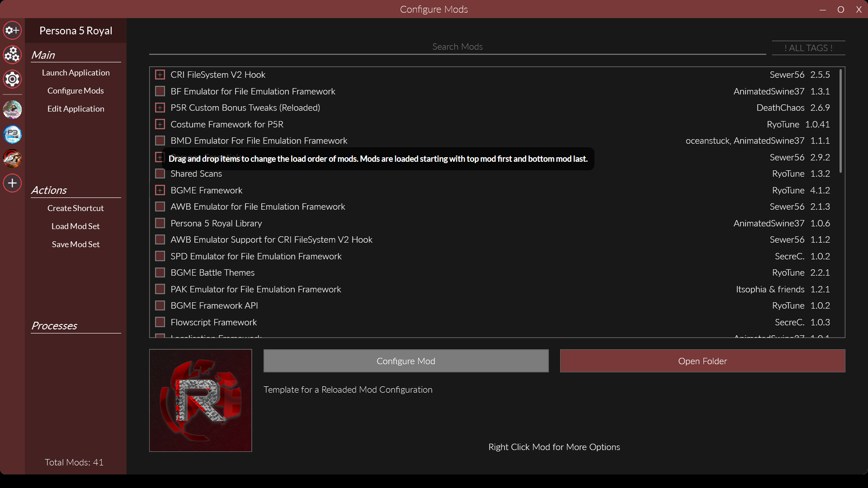Click the Total Mods: 41 label
Screen dimensions: 868x488
coord(74,462)
